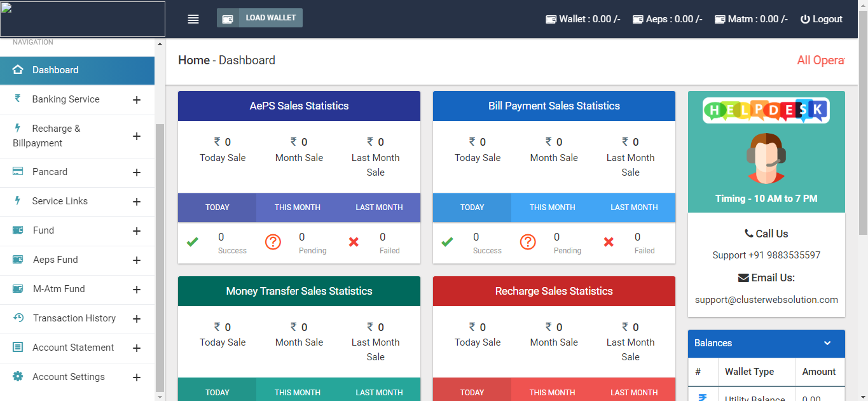Image resolution: width=868 pixels, height=401 pixels.
Task: Click the Account Settings gear icon
Action: pyautogui.click(x=18, y=377)
